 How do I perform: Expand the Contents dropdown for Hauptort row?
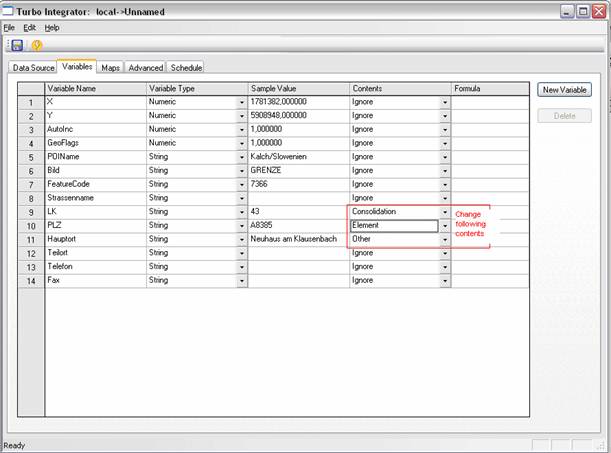tap(444, 240)
